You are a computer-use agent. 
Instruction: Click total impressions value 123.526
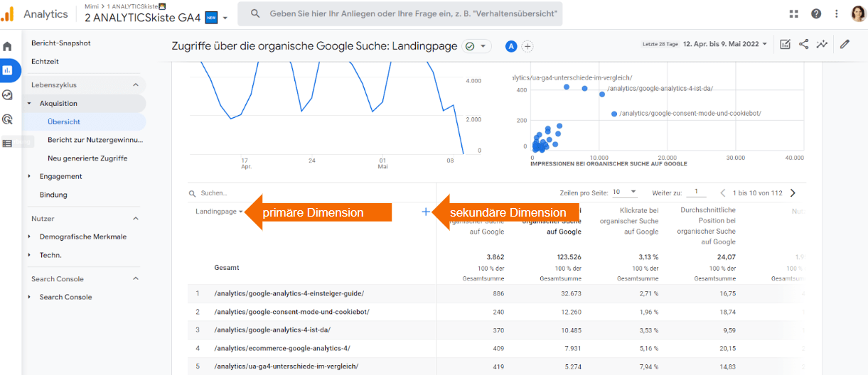coord(570,257)
